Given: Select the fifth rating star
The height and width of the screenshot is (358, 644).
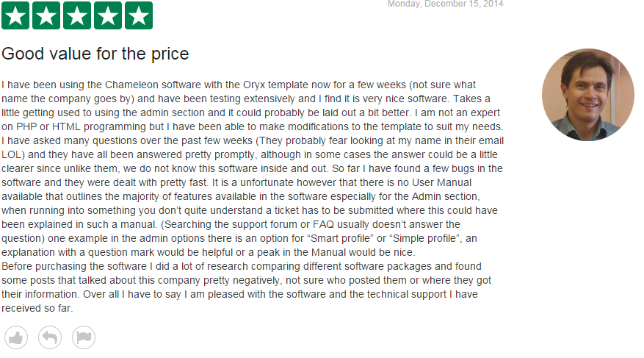Looking at the screenshot, I should (139, 15).
